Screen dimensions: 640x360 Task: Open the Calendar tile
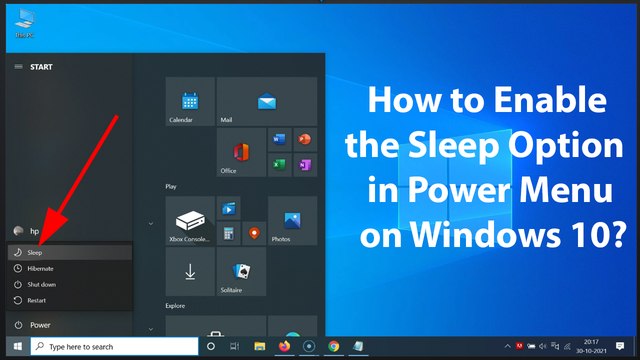click(x=190, y=101)
